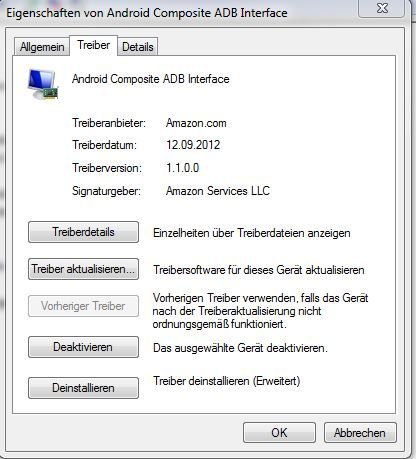Cancel the dialog via Abbrechen
This screenshot has height=459, width=416.
click(360, 433)
